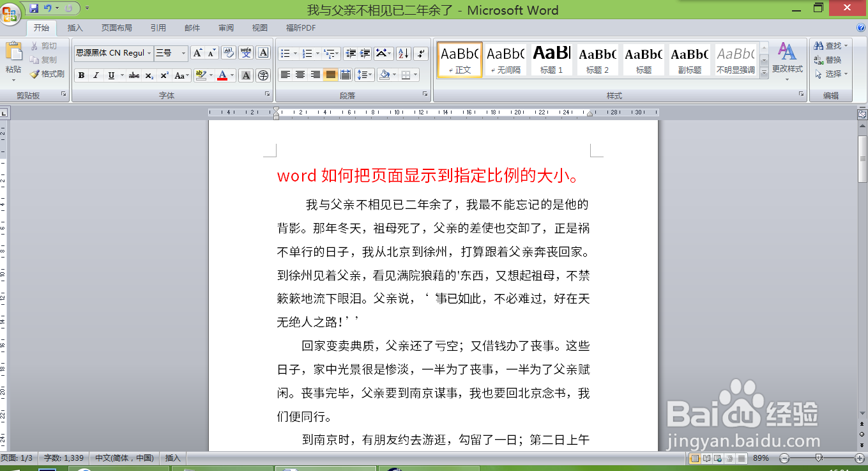Select the Sort icon in Paragraph group
The width and height of the screenshot is (868, 471).
point(404,54)
